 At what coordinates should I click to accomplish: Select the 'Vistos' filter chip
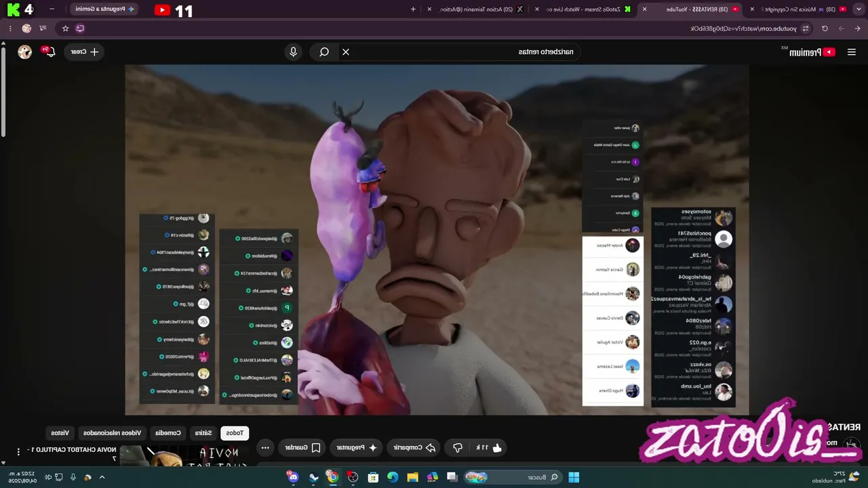pyautogui.click(x=60, y=432)
